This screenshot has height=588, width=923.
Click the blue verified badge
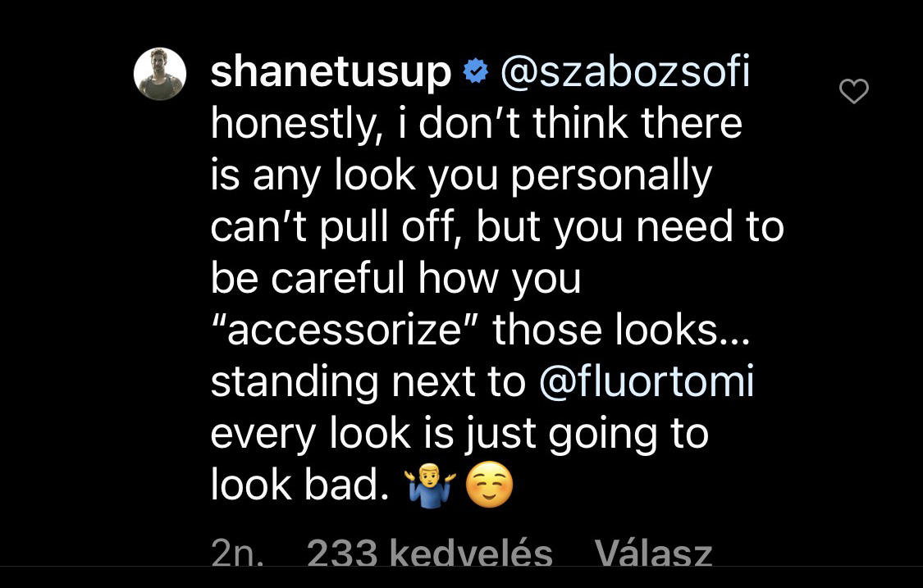(x=475, y=73)
